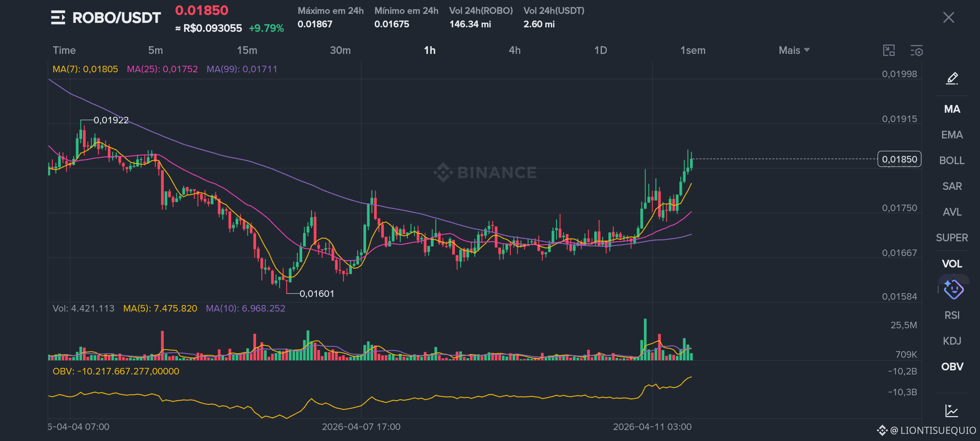
Task: Click the volume MA(10) legend
Action: point(245,308)
